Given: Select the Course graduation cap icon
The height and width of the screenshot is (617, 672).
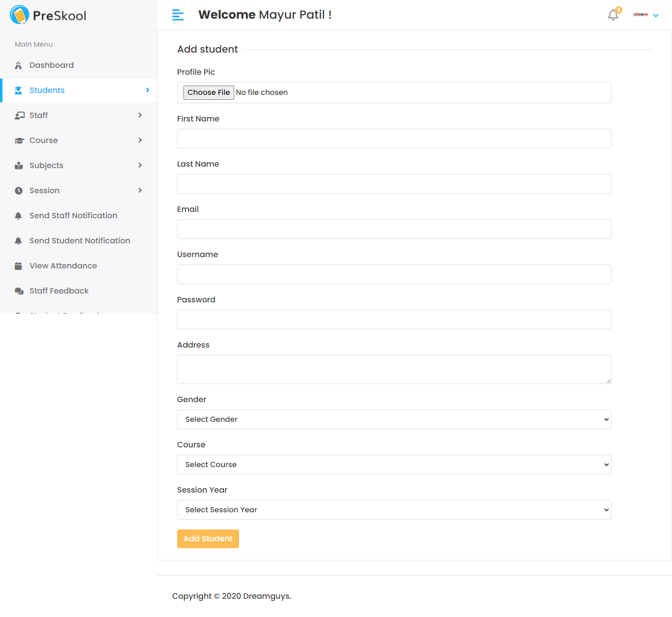Looking at the screenshot, I should tap(19, 140).
